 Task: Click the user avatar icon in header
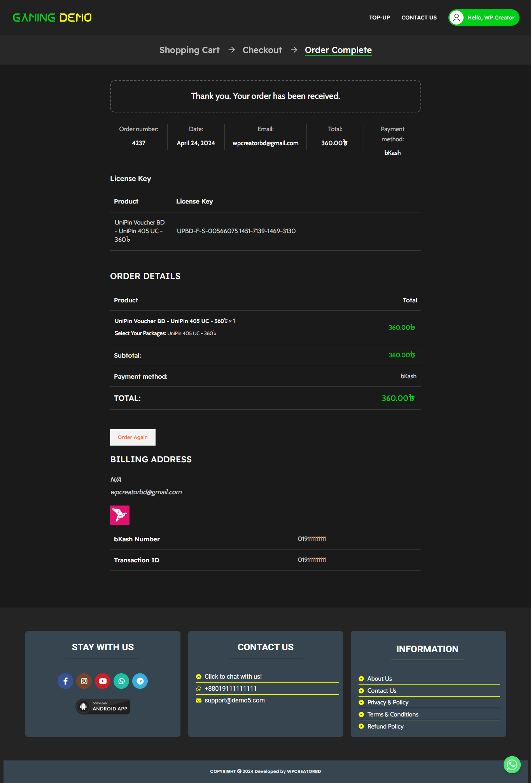[x=457, y=18]
